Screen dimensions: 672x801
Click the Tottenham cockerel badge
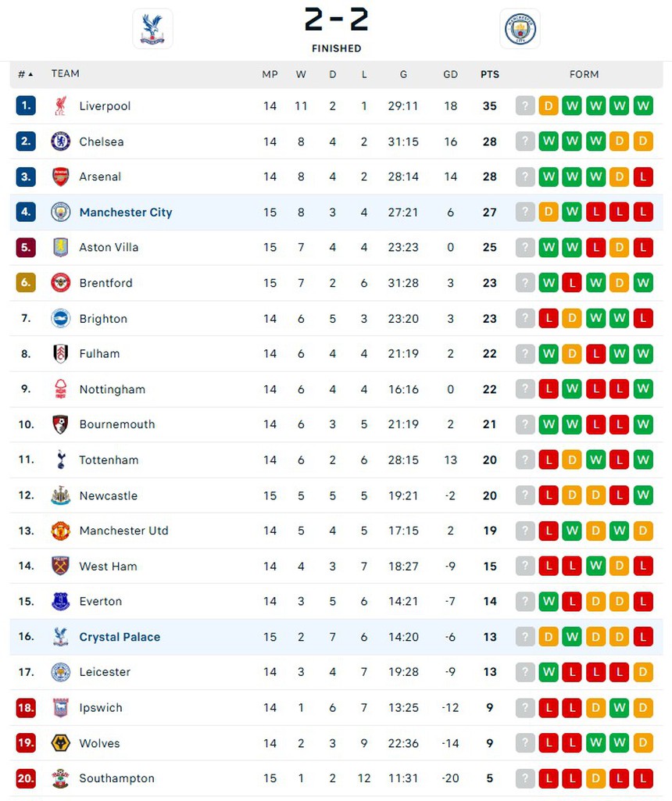click(62, 460)
